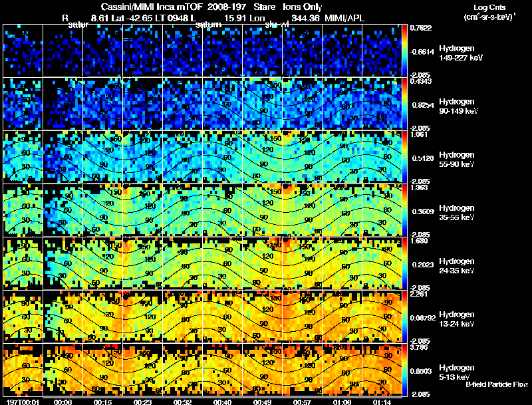Click the colorbar mid value '0.8254'

click(x=423, y=105)
